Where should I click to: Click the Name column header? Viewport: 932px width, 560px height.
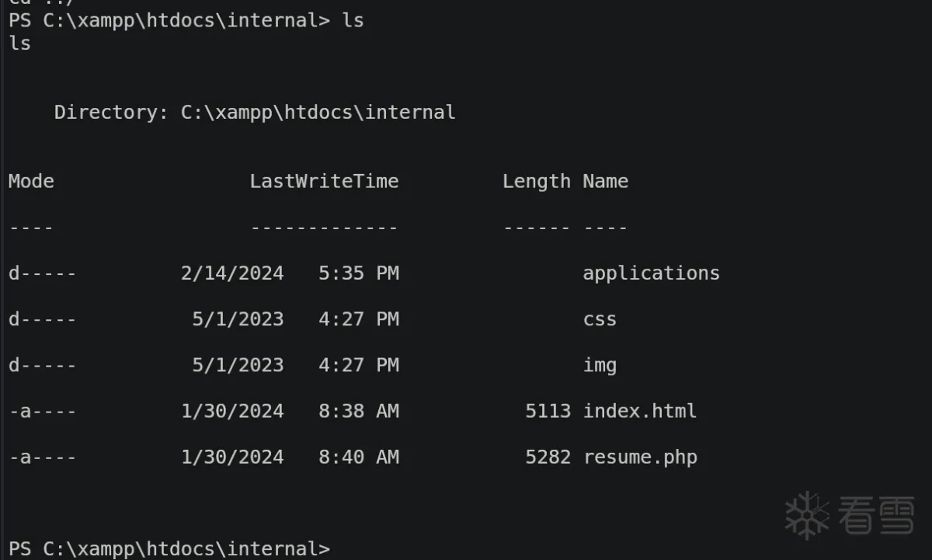[x=605, y=182]
